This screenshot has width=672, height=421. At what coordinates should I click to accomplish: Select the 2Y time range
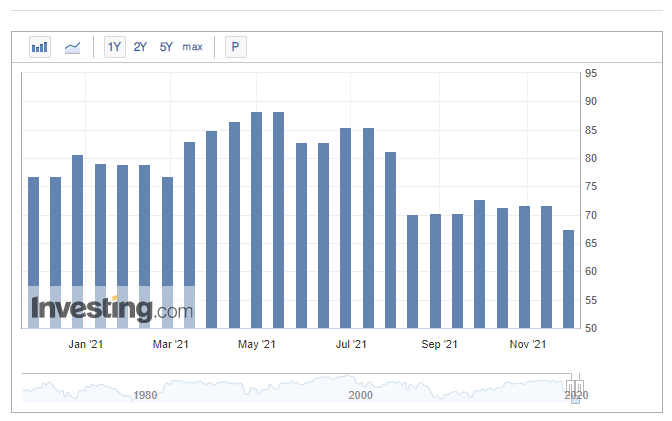[140, 47]
